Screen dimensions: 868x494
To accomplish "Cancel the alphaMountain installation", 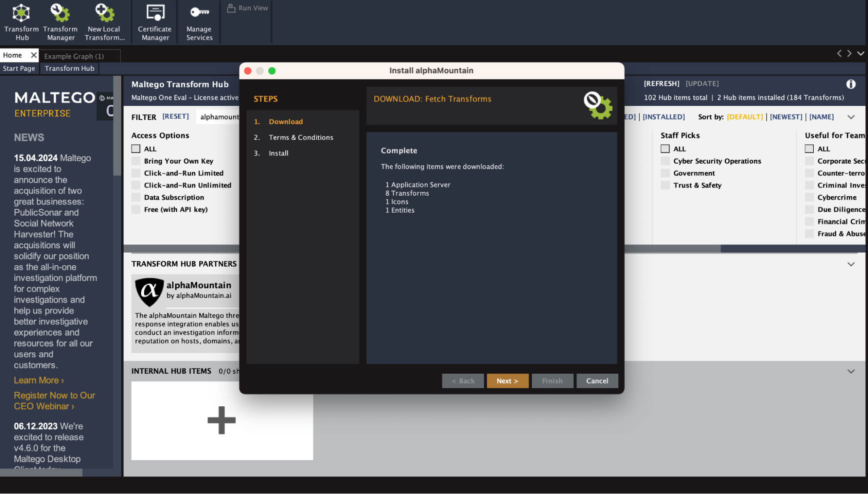I will [597, 381].
